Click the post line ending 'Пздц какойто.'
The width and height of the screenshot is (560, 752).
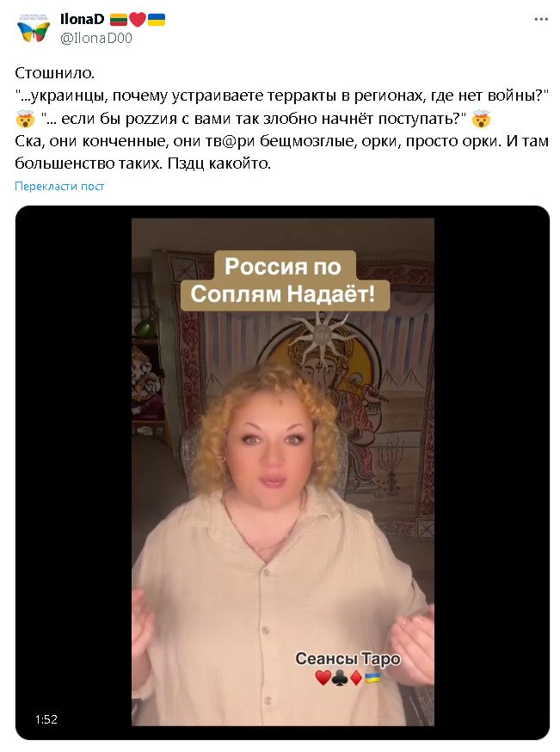143,163
